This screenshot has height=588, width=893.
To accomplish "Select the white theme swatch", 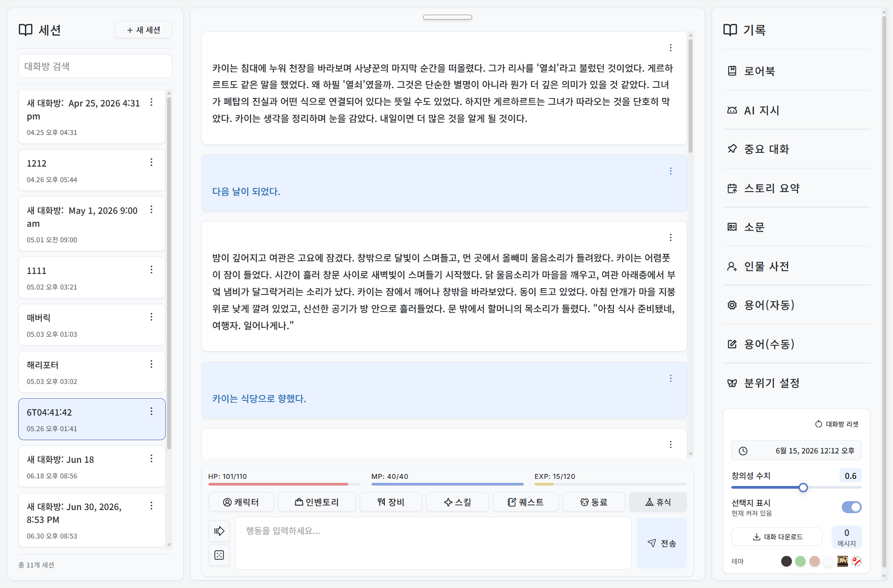I will click(x=828, y=561).
